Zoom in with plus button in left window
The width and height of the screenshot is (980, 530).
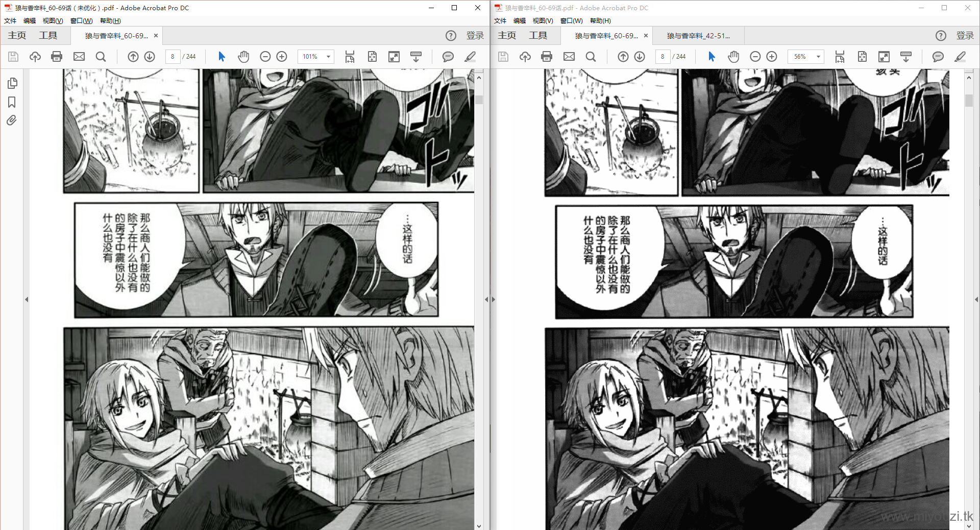pyautogui.click(x=282, y=57)
